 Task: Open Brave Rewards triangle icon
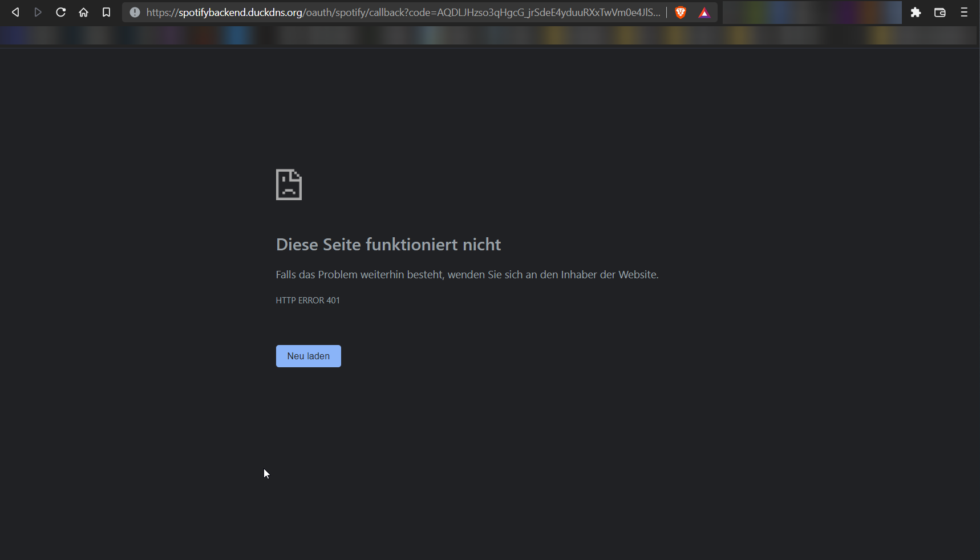[x=704, y=12]
